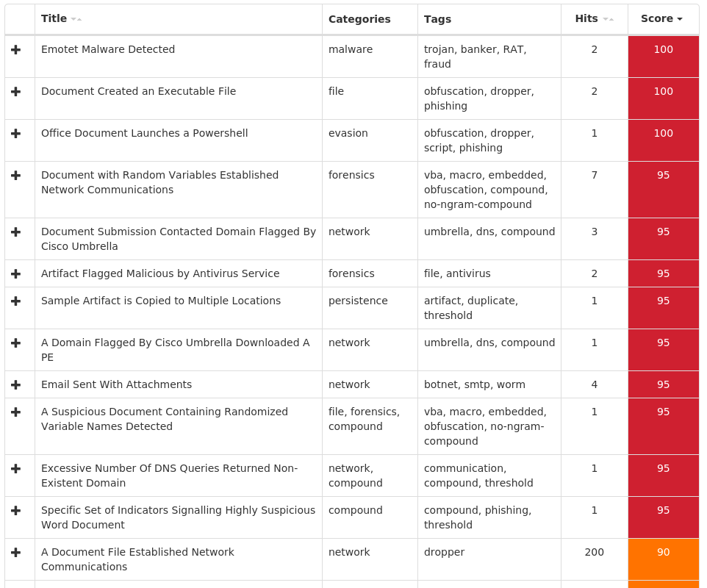
Task: Click plus icon for A Domain Flagged Downloaded PE
Action: pos(16,343)
